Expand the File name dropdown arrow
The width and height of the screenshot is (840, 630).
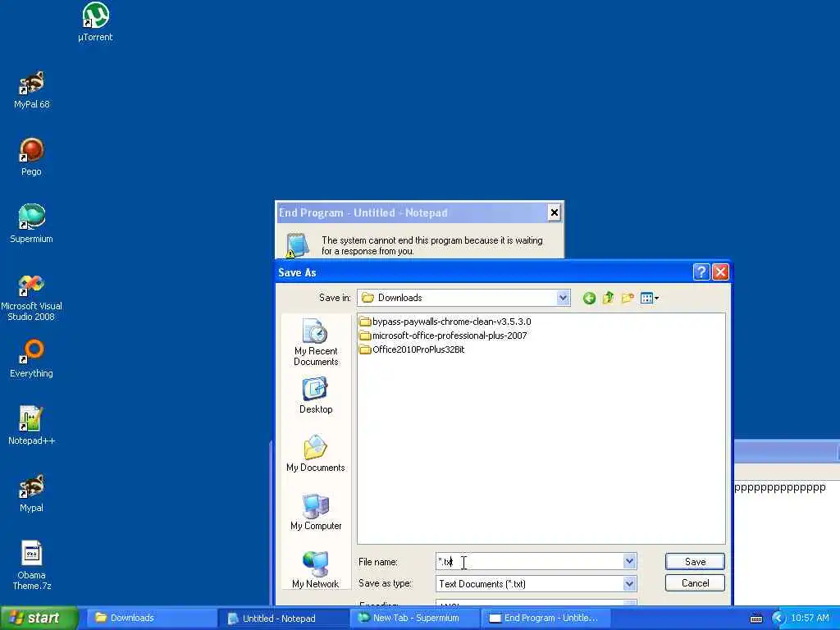(629, 561)
